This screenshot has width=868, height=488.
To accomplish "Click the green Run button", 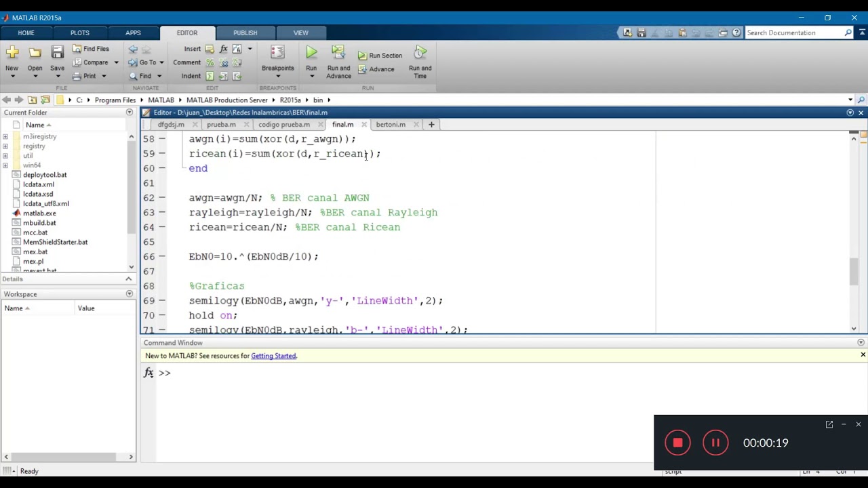I will [x=311, y=53].
